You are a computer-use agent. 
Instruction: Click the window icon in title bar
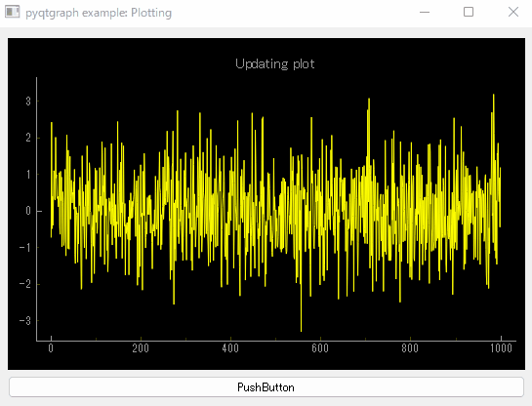tap(13, 13)
